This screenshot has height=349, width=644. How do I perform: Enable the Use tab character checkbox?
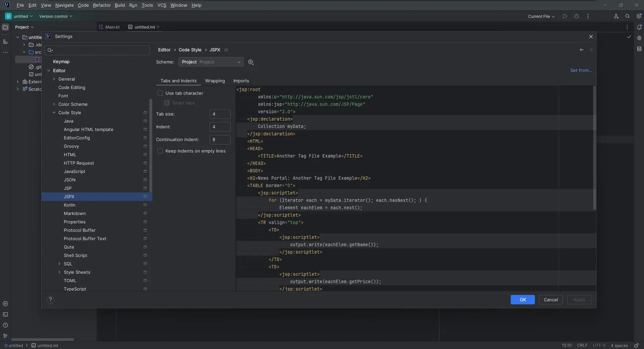160,93
